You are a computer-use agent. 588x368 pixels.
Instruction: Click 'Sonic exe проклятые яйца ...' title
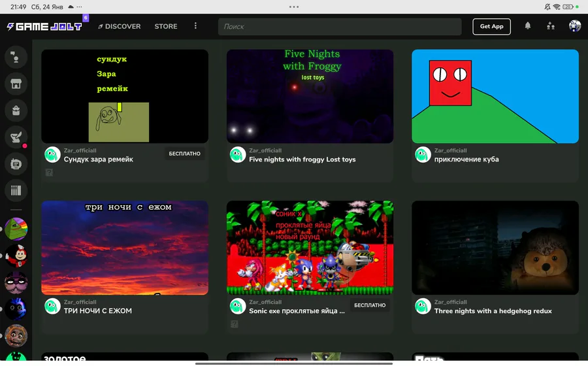[297, 311]
